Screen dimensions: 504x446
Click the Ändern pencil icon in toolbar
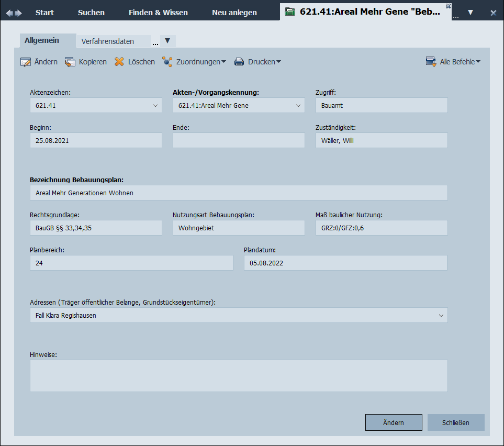coord(26,62)
